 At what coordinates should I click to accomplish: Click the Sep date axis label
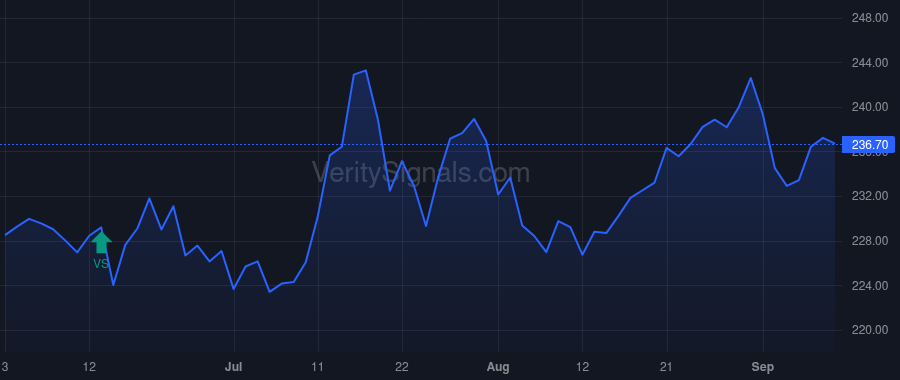(x=763, y=367)
